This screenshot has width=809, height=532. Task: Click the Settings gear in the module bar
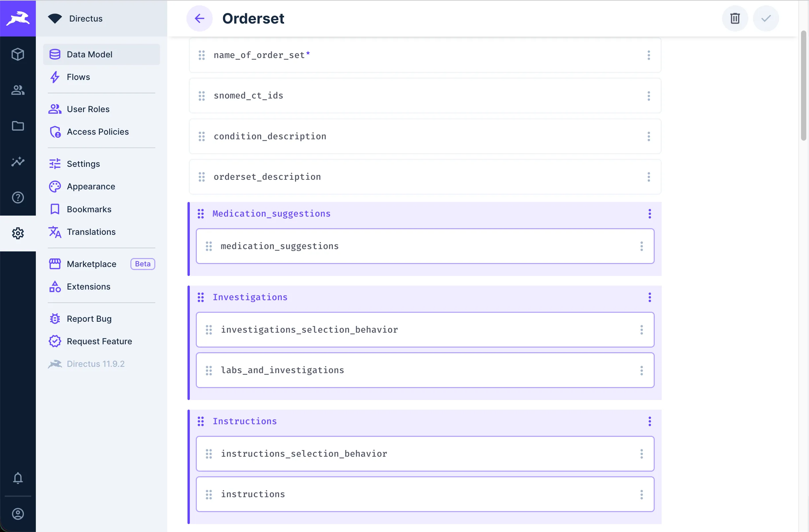click(x=18, y=233)
